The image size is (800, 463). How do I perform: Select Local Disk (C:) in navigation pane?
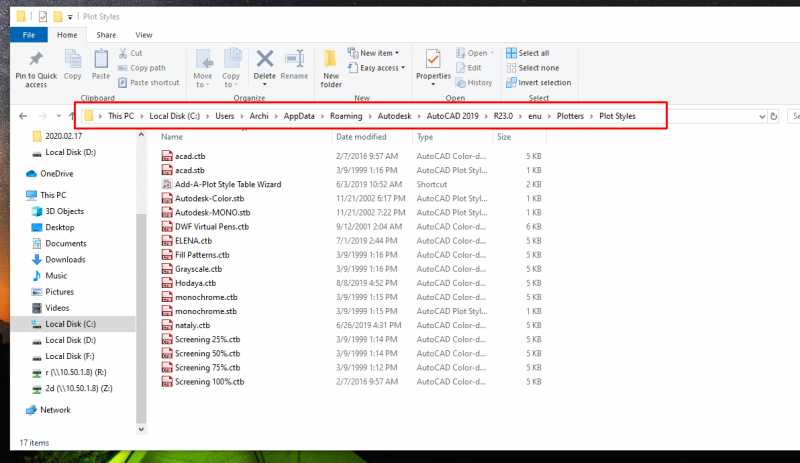pyautogui.click(x=72, y=324)
